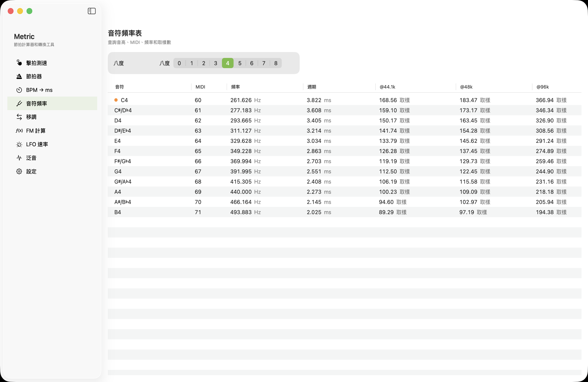This screenshot has height=382, width=588.
Task: Click MIDI value 65
Action: pos(198,151)
